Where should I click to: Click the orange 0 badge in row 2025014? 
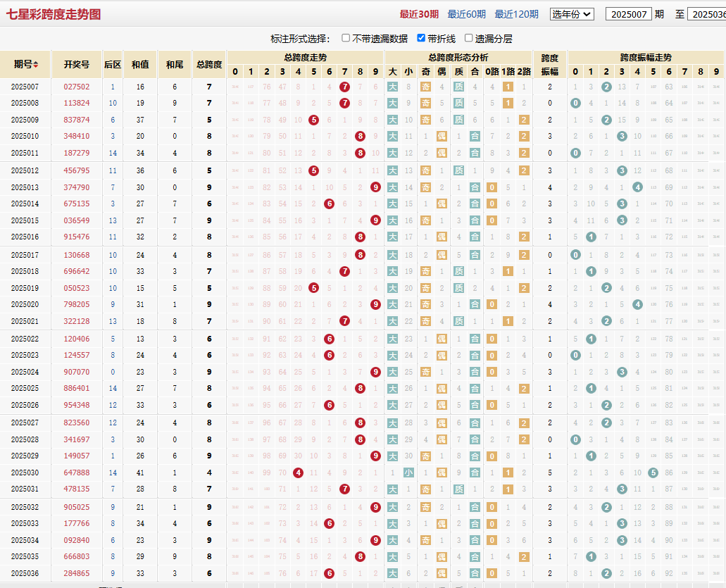(492, 204)
